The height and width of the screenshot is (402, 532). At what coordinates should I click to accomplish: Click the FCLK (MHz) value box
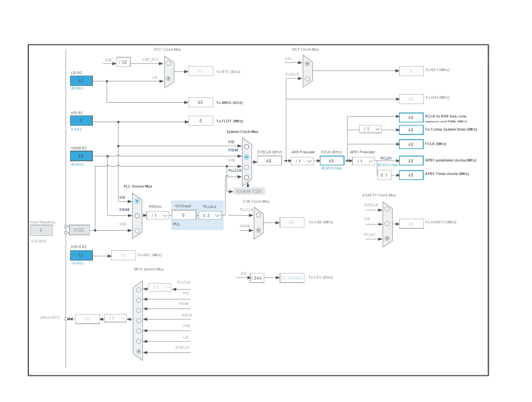tap(411, 144)
